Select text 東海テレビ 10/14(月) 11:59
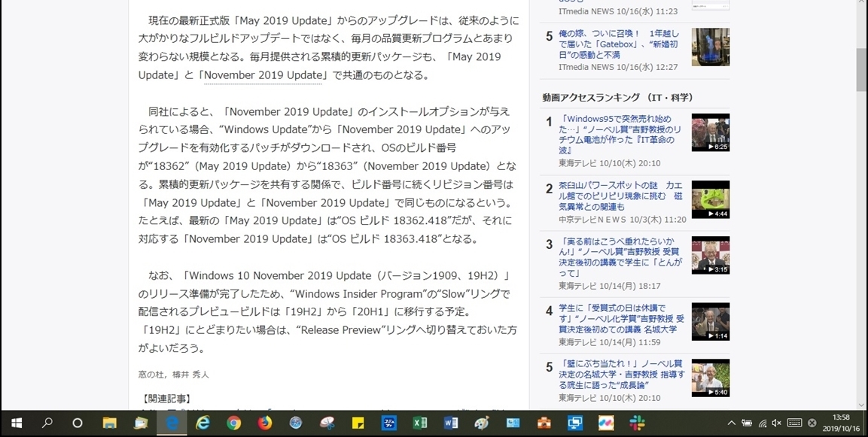The height and width of the screenshot is (437, 868). click(x=610, y=342)
